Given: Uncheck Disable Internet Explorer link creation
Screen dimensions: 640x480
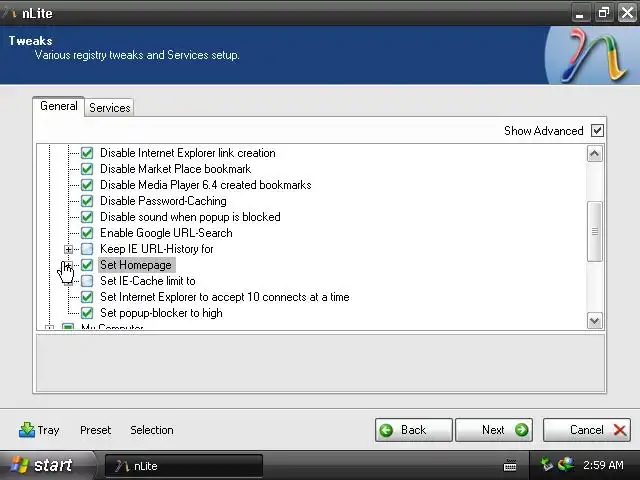Looking at the screenshot, I should (x=87, y=153).
